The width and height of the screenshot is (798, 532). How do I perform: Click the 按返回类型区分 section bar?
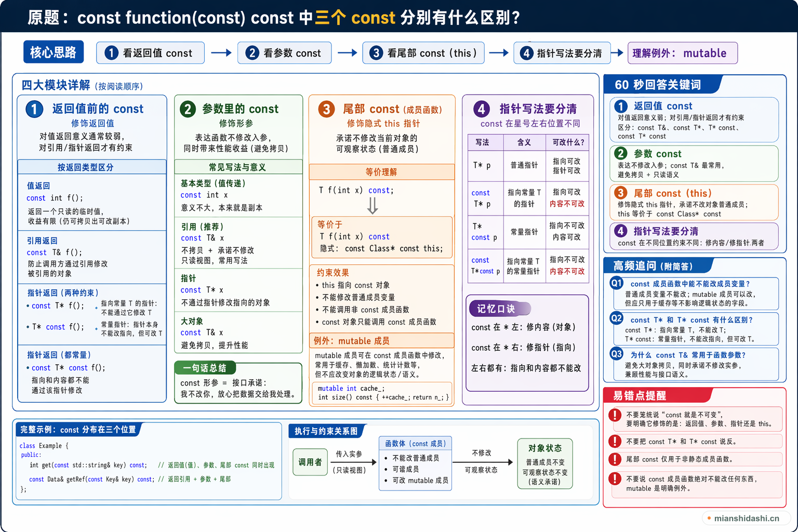point(92,167)
